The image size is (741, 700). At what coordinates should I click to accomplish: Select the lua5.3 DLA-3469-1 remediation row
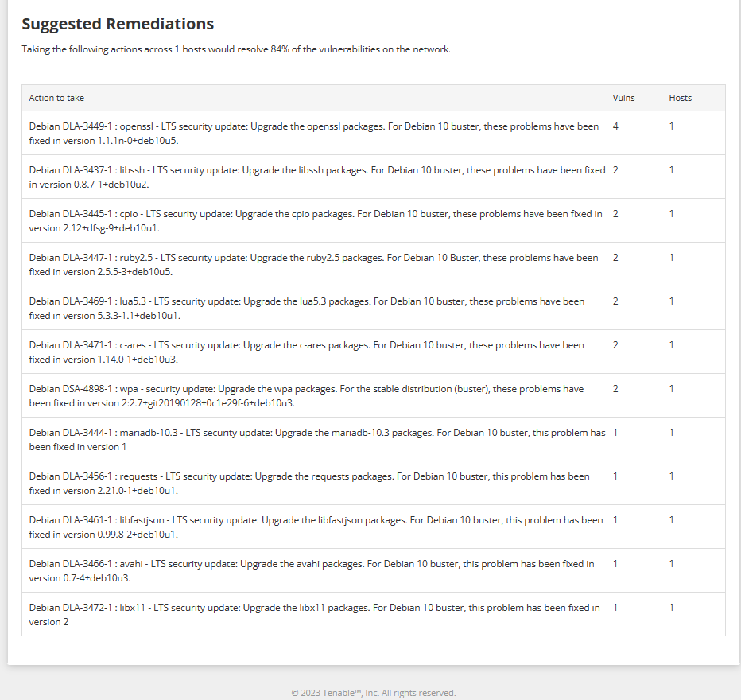374,308
